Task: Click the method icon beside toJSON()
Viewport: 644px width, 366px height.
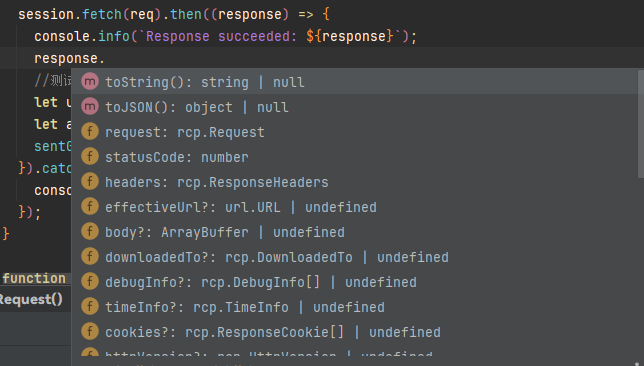Action: click(x=90, y=106)
